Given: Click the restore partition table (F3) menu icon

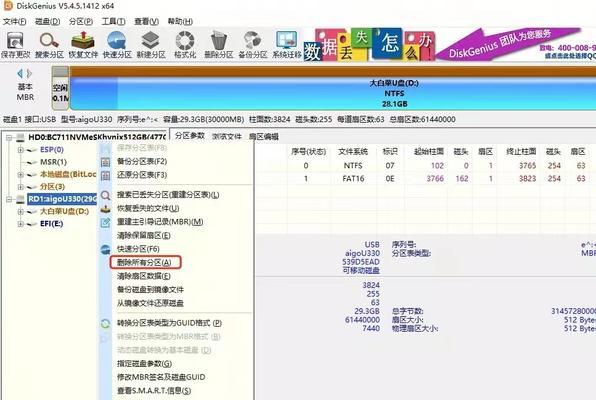Looking at the screenshot, I should click(x=105, y=175).
